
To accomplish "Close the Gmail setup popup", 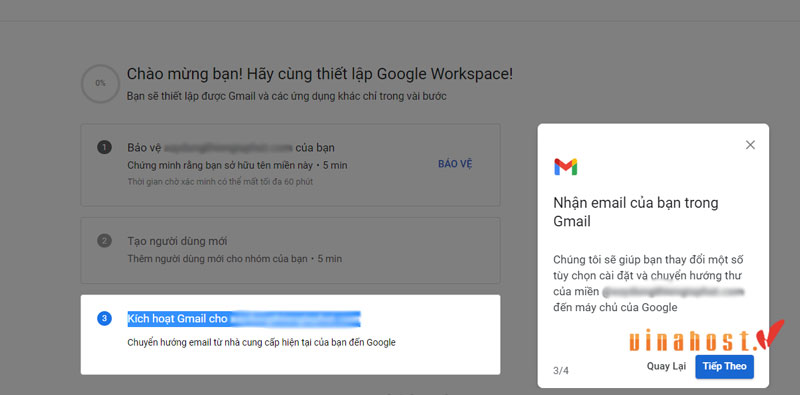I will (749, 145).
